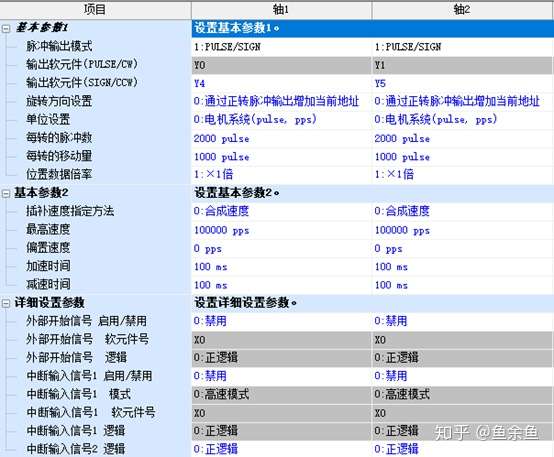This screenshot has width=554, height=457.
Task: Click the 设置基本参数2 description row
Action: [372, 193]
